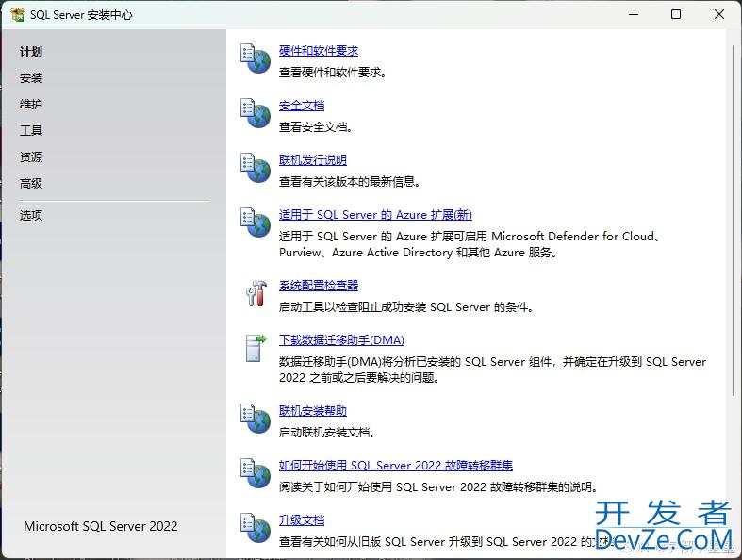
Task: Switch to the 选项 sidebar tab
Action: pyautogui.click(x=31, y=215)
